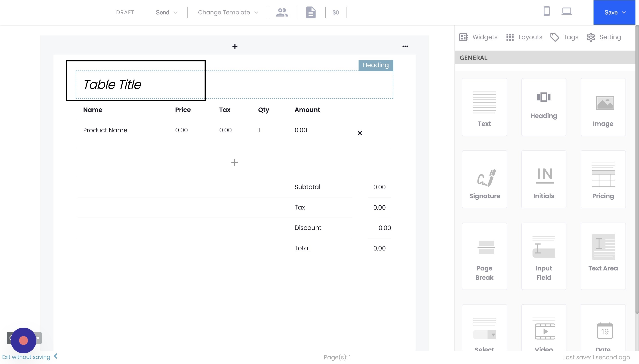Open the Save dropdown button
Image resolution: width=639 pixels, height=364 pixels.
614,12
